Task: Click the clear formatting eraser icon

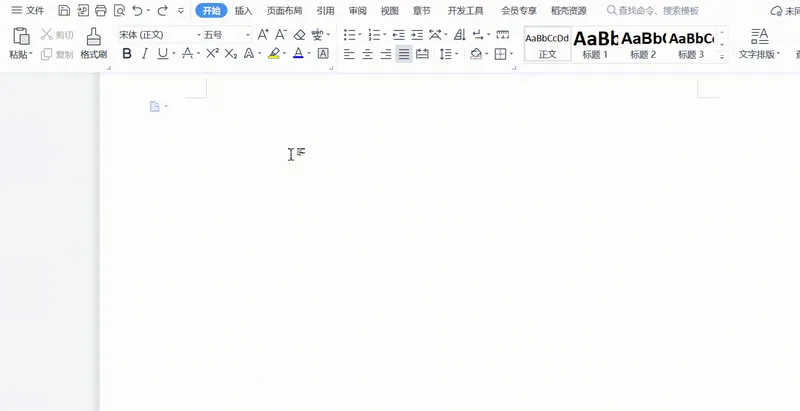Action: tap(299, 35)
